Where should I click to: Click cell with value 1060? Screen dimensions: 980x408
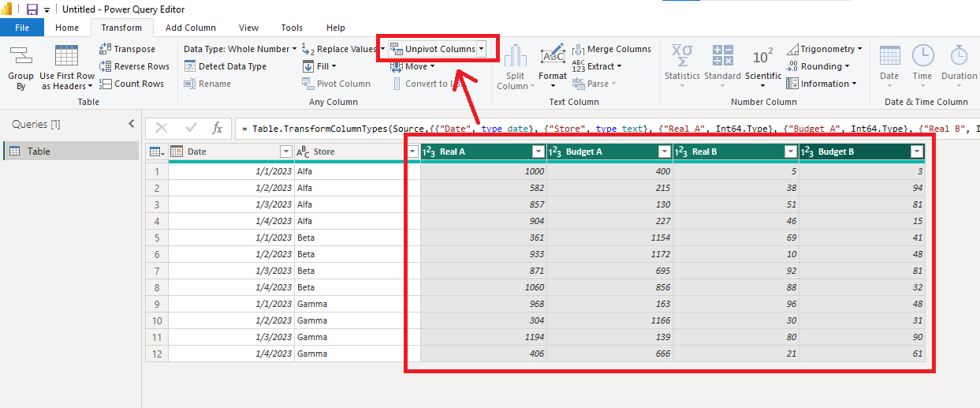point(483,287)
